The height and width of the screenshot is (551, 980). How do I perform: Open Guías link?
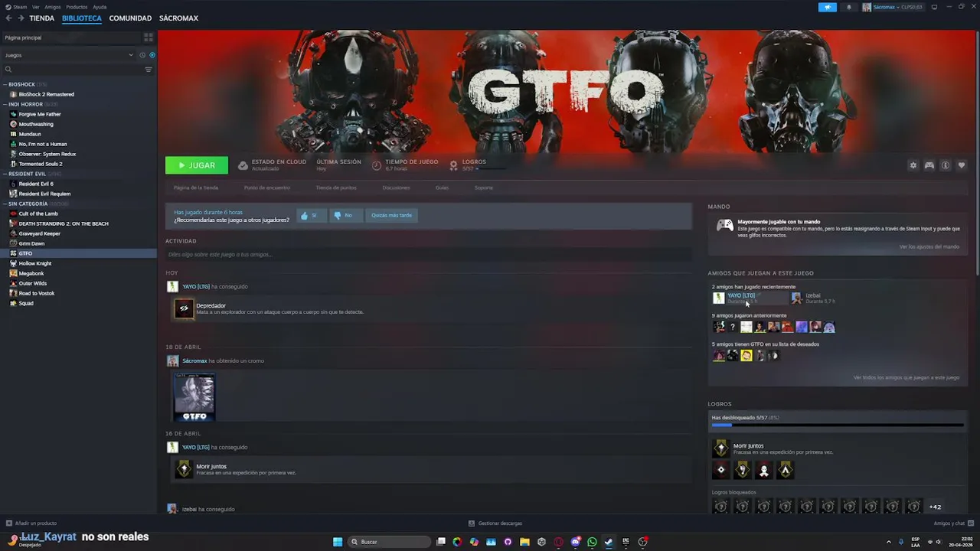click(x=442, y=187)
